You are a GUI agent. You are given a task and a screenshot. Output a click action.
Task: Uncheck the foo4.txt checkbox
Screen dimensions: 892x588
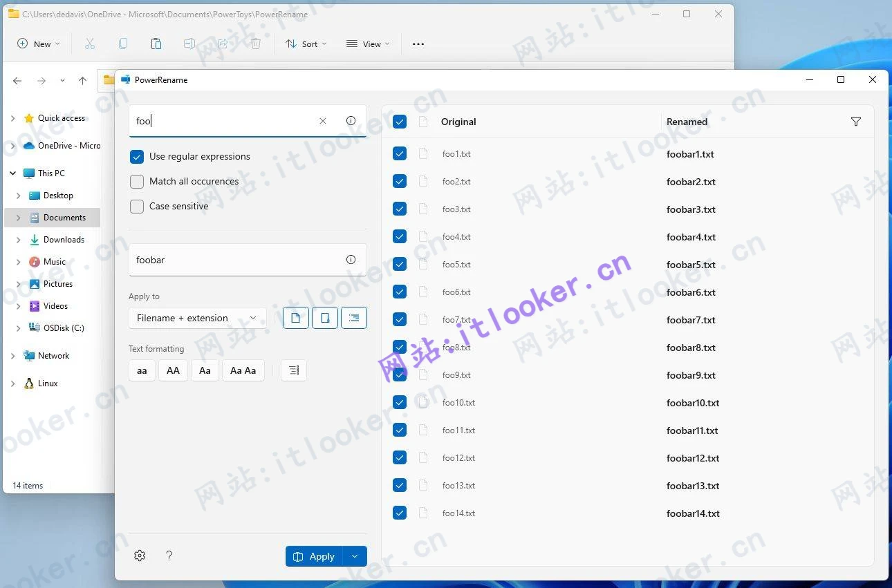[400, 236]
